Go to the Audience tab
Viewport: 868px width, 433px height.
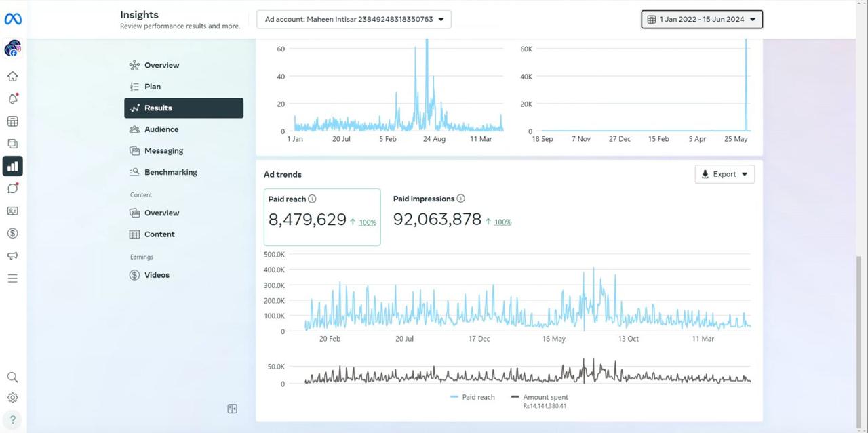point(161,129)
